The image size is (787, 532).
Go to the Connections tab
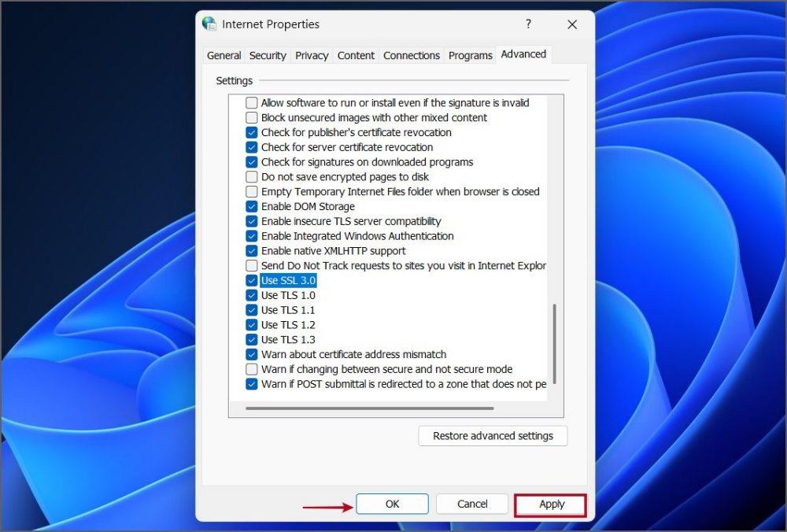click(x=412, y=55)
